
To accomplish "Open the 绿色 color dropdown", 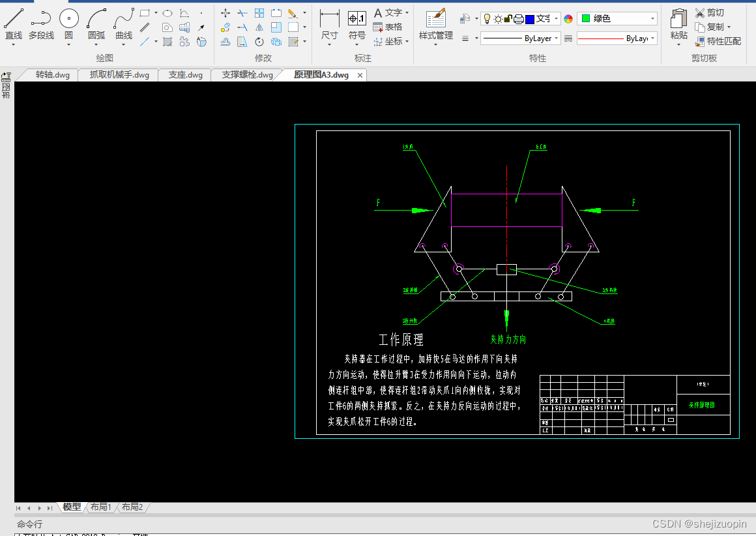I will (x=618, y=19).
